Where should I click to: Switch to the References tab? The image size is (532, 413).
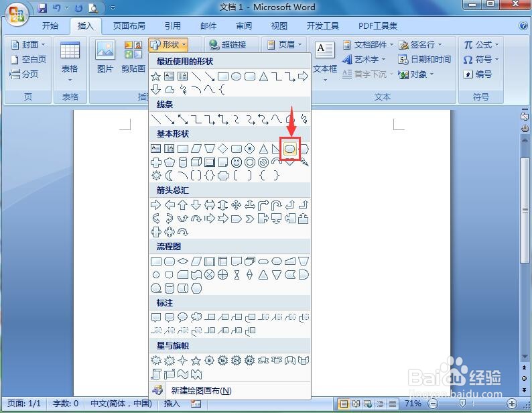[172, 25]
